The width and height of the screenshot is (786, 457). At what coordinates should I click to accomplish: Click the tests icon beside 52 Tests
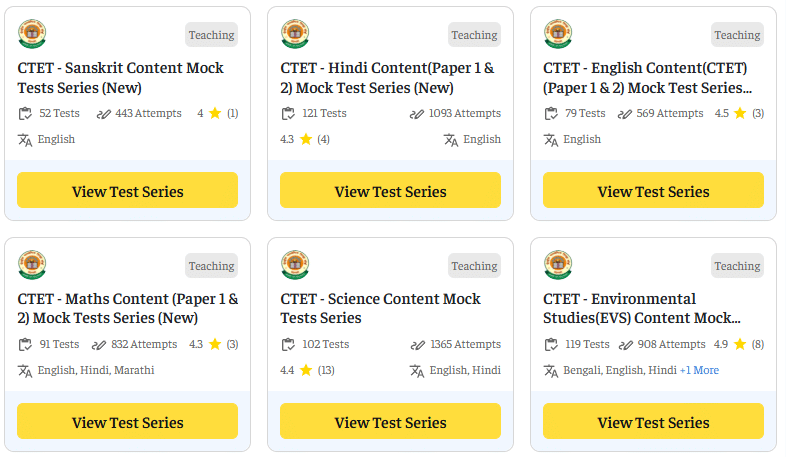click(x=26, y=113)
